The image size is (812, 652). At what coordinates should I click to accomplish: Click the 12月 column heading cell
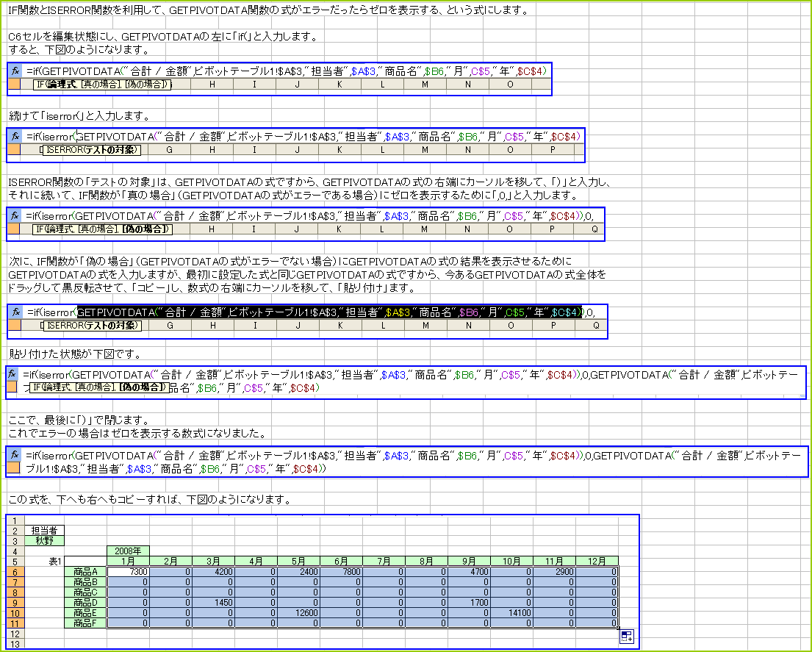[x=597, y=561]
